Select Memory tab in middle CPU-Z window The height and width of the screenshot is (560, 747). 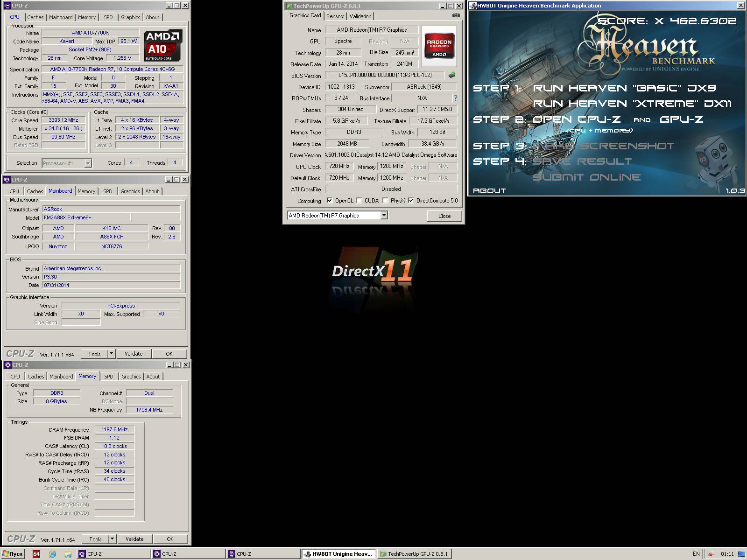86,191
